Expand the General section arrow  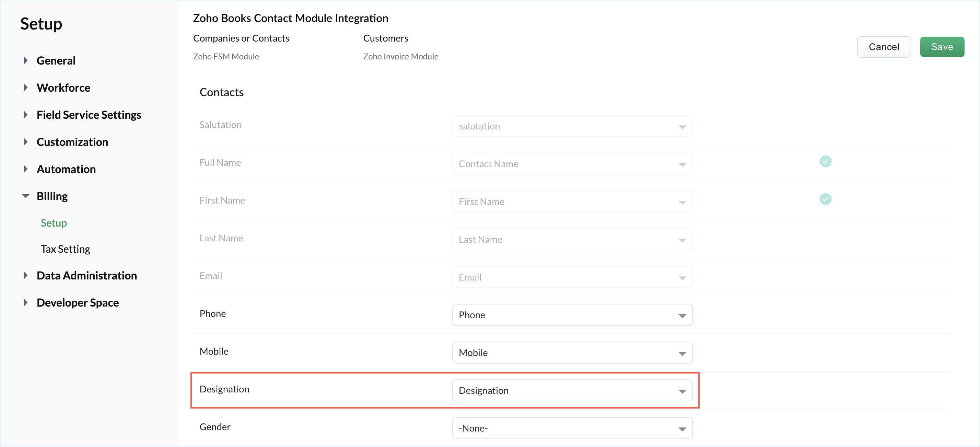pyautogui.click(x=25, y=60)
